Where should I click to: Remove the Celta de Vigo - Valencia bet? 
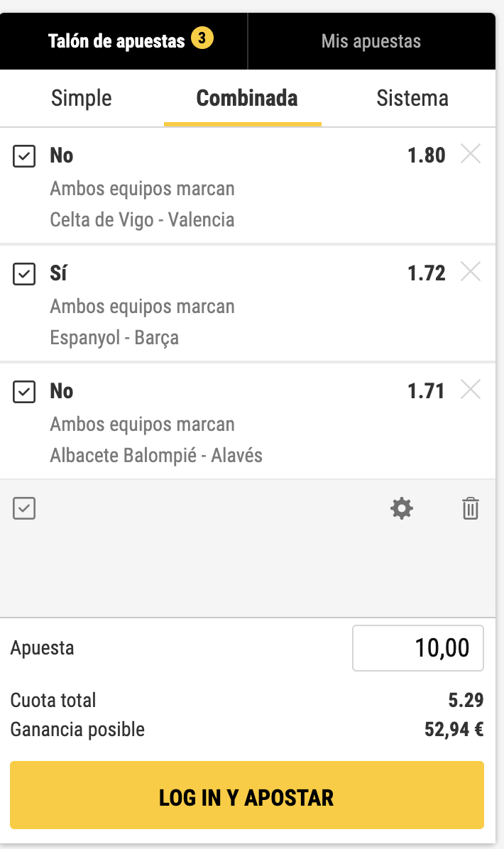tap(471, 154)
